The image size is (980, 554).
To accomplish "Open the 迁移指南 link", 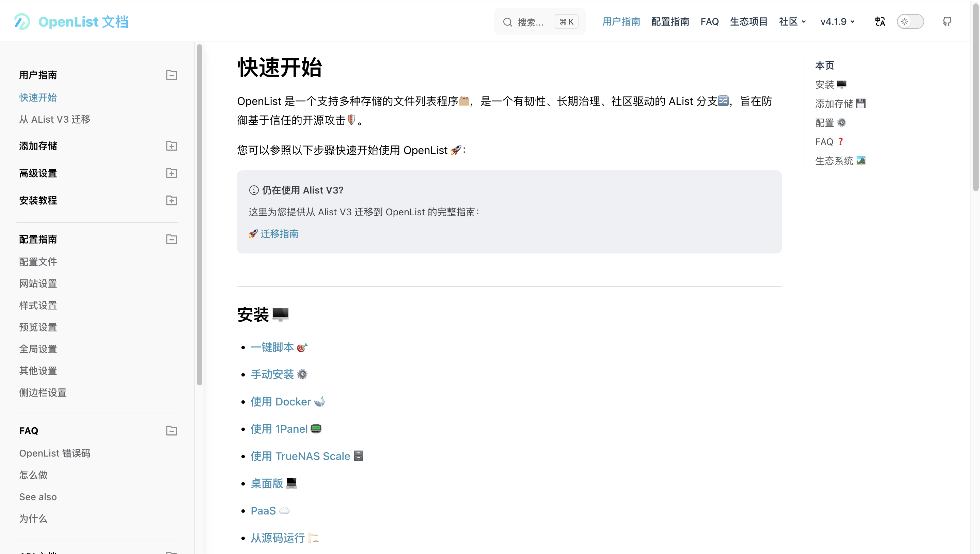I will tap(279, 234).
